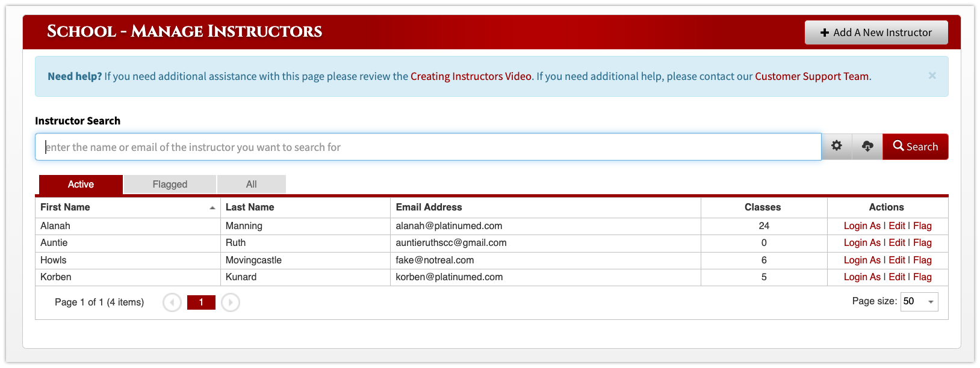Screen dimensions: 980x368
Task: Login As Howls Movingcastle
Action: click(x=862, y=260)
